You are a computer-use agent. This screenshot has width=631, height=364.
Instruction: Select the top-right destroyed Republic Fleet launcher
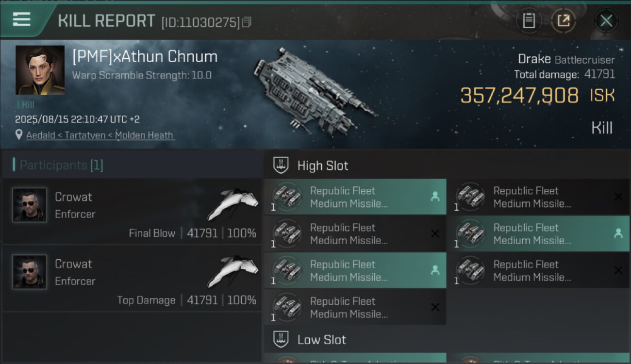pyautogui.click(x=538, y=197)
